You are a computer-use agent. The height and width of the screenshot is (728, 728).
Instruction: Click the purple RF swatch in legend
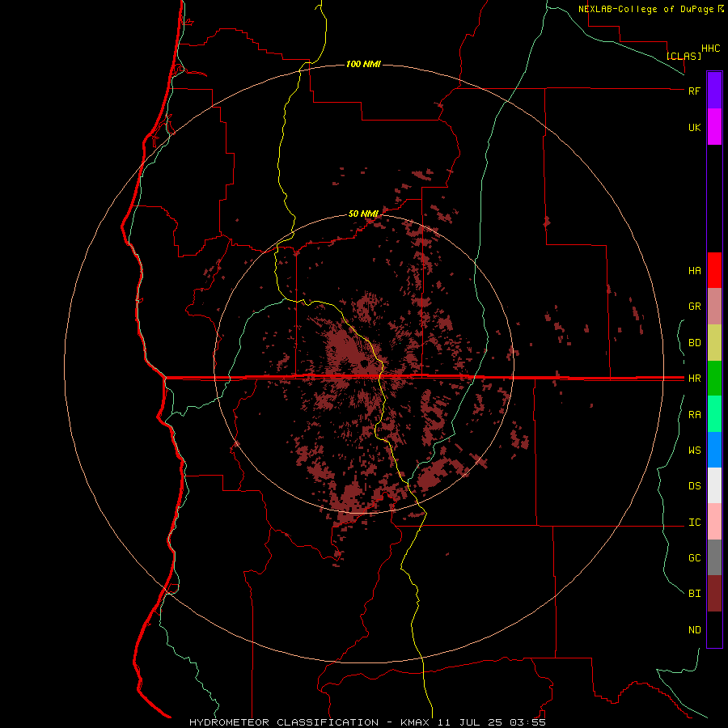tap(714, 91)
